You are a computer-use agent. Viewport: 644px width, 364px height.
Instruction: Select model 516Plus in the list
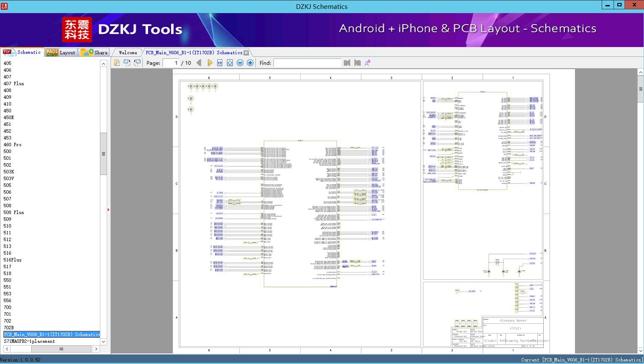tap(13, 260)
